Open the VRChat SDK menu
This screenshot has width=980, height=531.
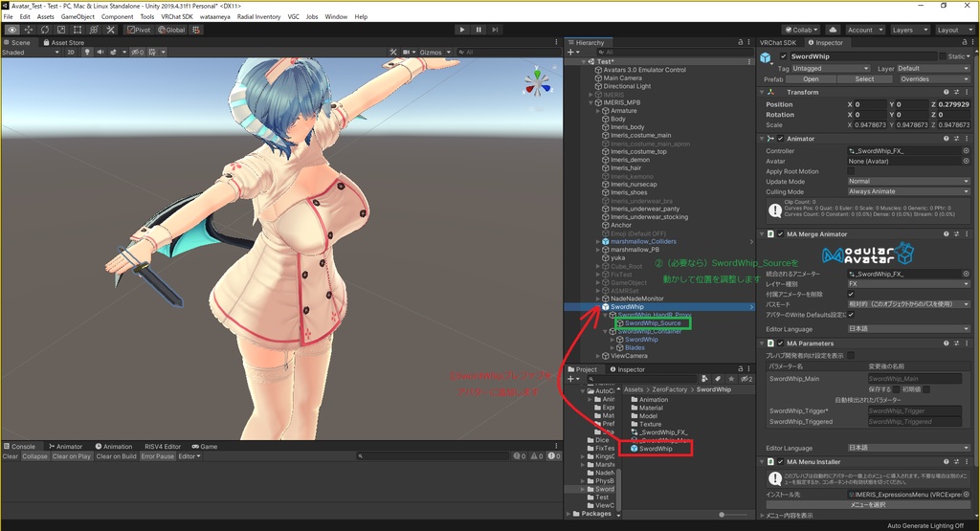[x=177, y=17]
